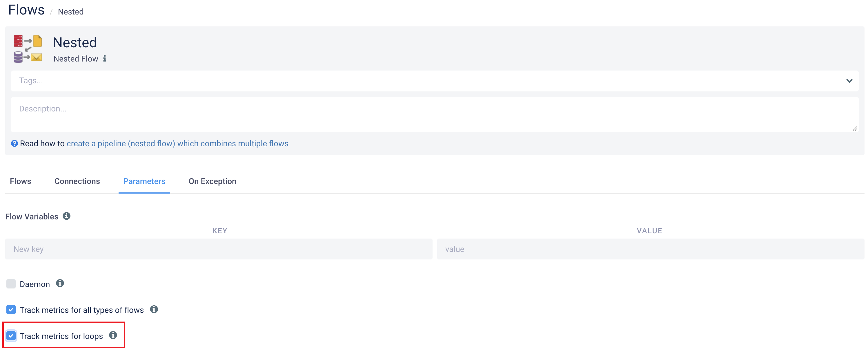The height and width of the screenshot is (350, 868).
Task: Switch to the Connections tab
Action: [x=77, y=181]
